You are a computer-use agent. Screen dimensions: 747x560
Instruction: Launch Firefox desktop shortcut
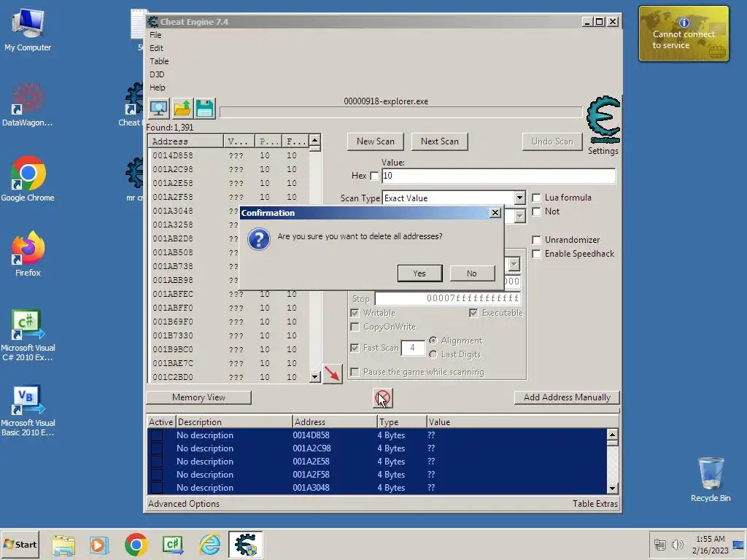click(x=28, y=254)
